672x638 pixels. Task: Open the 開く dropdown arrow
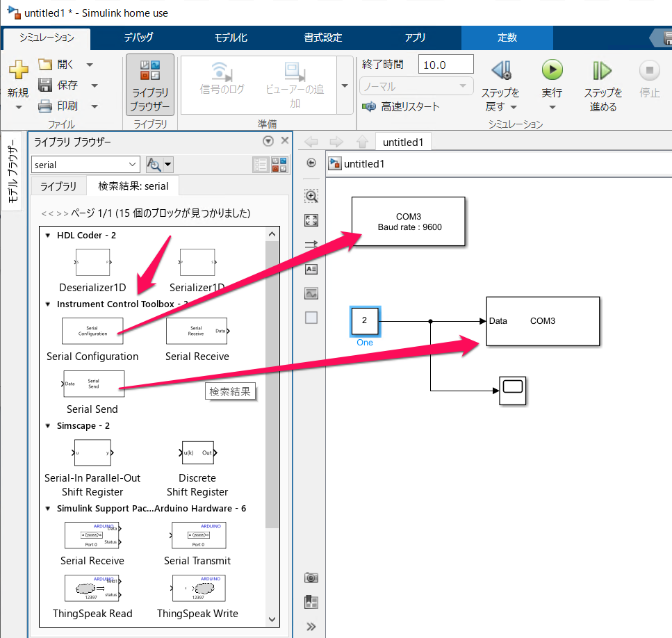90,65
